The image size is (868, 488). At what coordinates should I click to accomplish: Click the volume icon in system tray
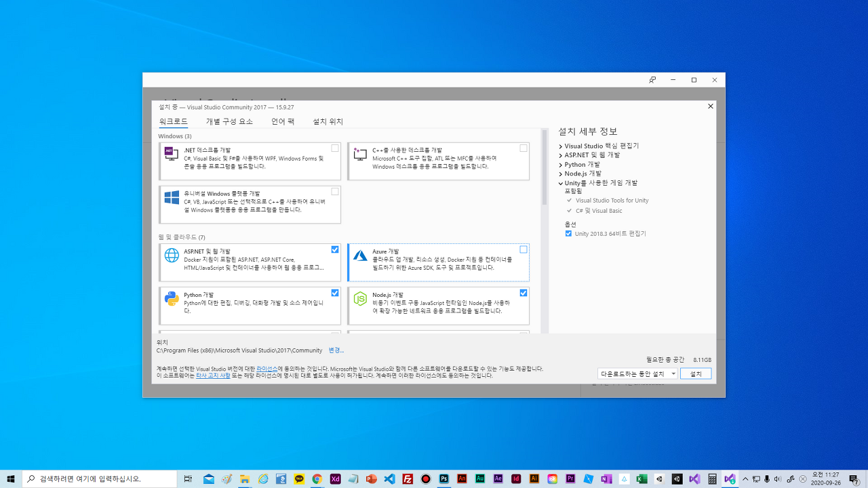[x=778, y=479]
